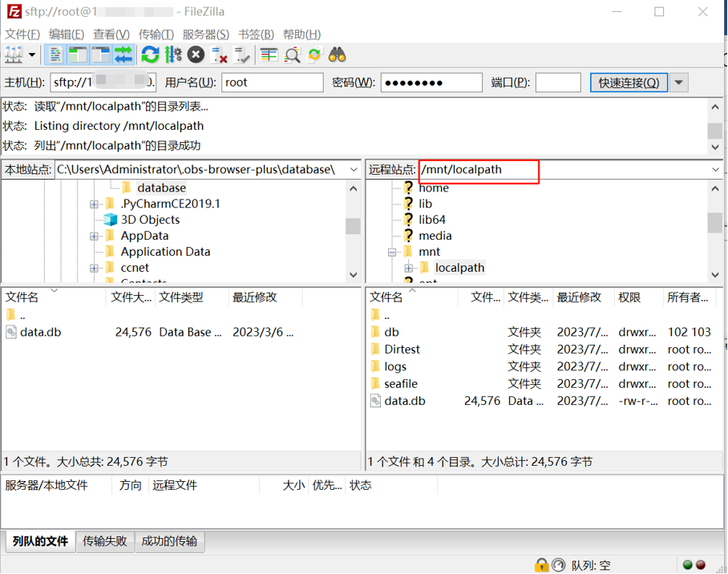
Task: Switch to 列队的文件 tab
Action: pyautogui.click(x=40, y=541)
